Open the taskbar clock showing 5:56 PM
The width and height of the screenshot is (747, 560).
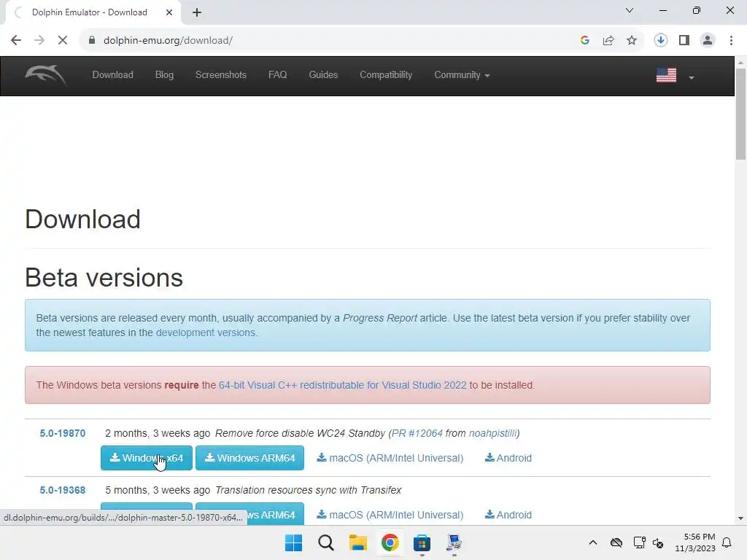click(x=695, y=542)
